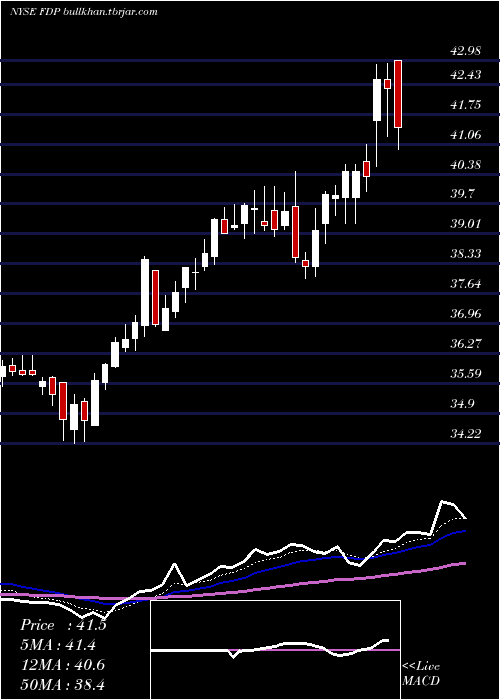Click the 5MA : 41.4 readout
The width and height of the screenshot is (500, 700).
pyautogui.click(x=58, y=645)
